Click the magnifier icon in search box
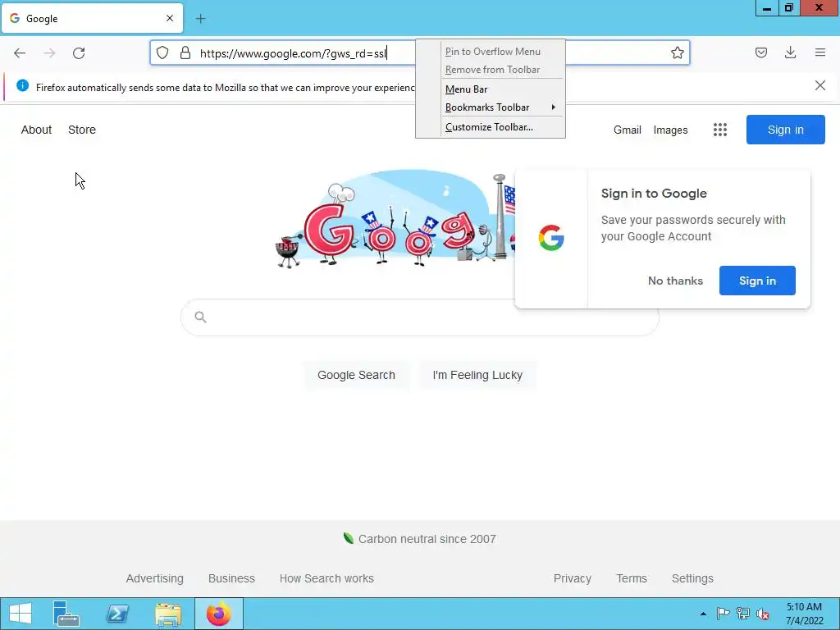 200,317
